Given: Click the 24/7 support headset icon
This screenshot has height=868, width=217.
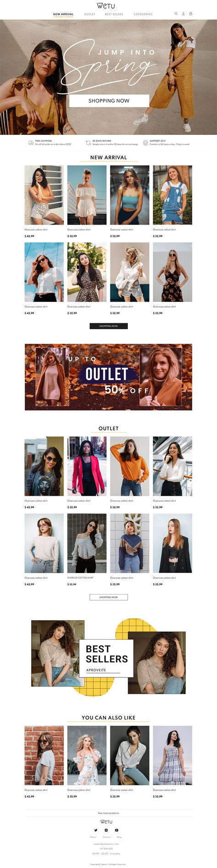Looking at the screenshot, I should pos(146,143).
